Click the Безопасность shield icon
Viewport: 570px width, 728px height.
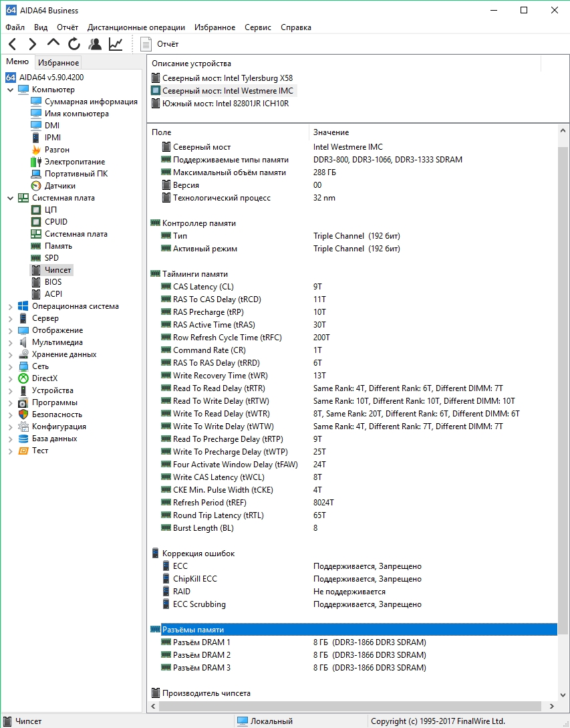tap(23, 414)
